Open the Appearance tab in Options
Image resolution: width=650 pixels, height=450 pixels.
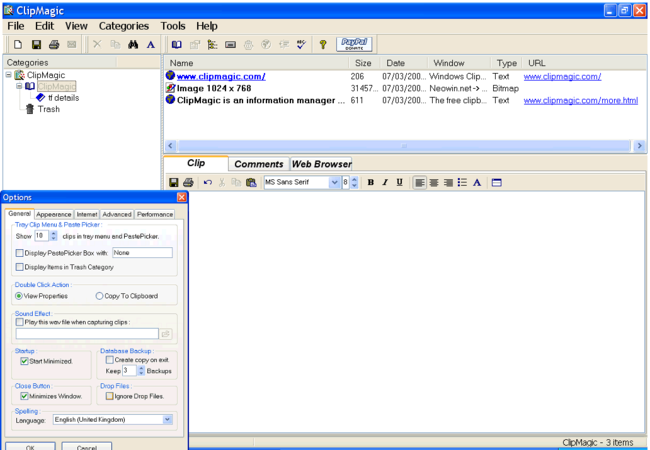pos(53,214)
